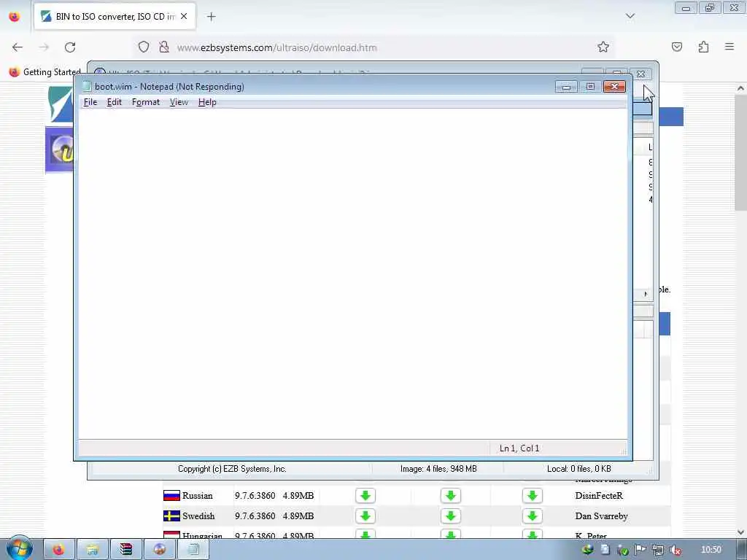Open Windows Explorer from the taskbar
This screenshot has height=560, width=747.
coord(93,550)
